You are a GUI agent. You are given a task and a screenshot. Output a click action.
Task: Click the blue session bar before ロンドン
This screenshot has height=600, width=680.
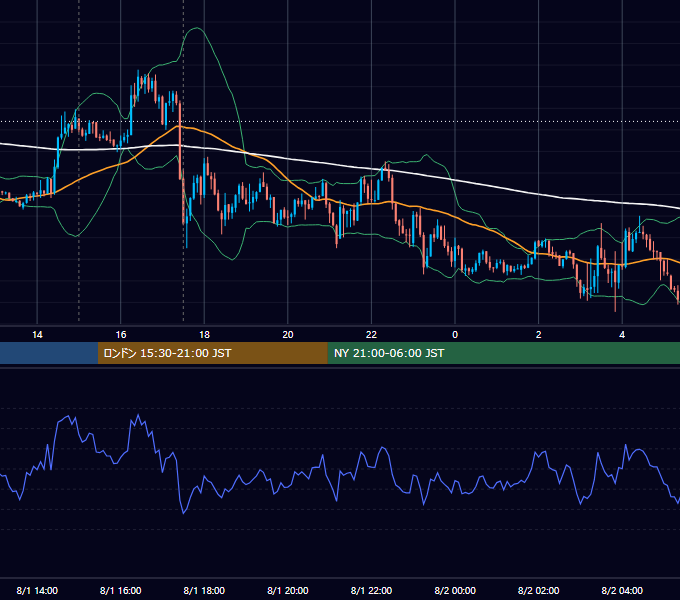[x=49, y=353]
